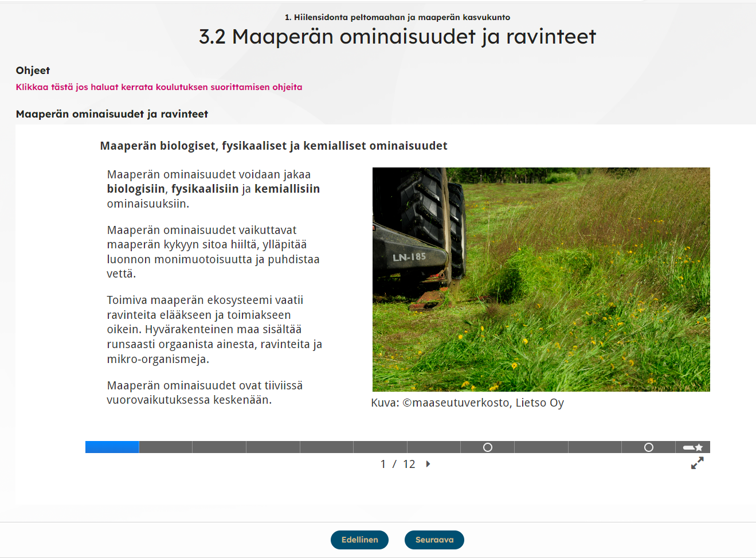The height and width of the screenshot is (558, 756).
Task: Click the image caption Kuva: maaseutuverkosto, Lietso Oy
Action: (x=468, y=403)
